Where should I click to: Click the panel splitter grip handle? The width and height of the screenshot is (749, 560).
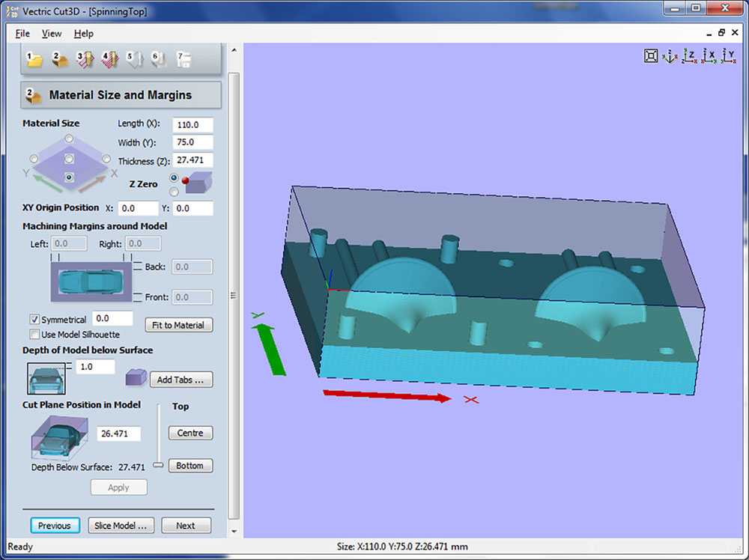tap(233, 296)
